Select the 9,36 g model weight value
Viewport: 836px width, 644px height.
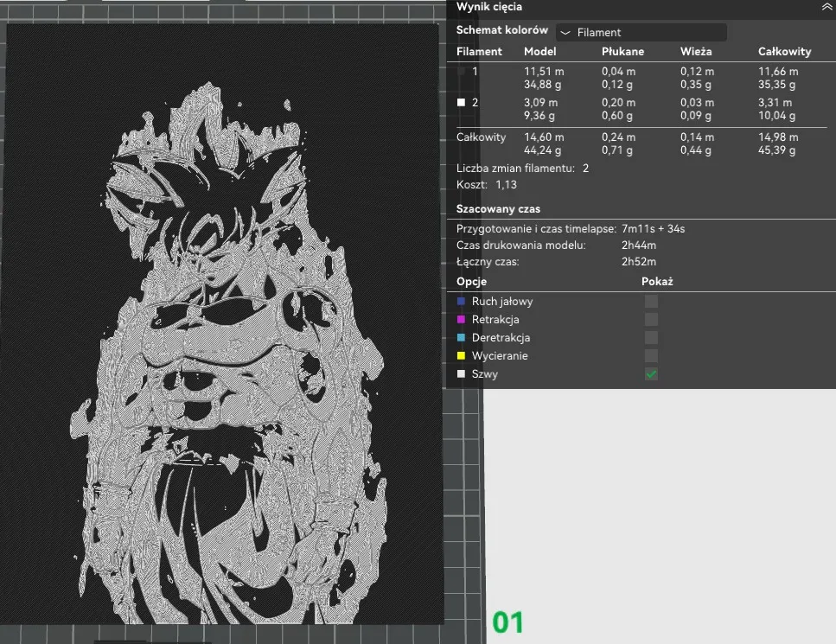[x=539, y=116]
